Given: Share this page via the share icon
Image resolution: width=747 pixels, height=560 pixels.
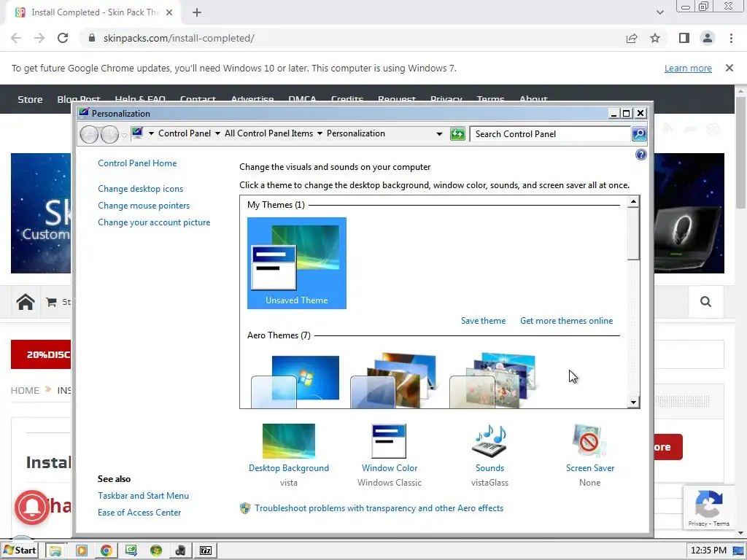Looking at the screenshot, I should (632, 38).
